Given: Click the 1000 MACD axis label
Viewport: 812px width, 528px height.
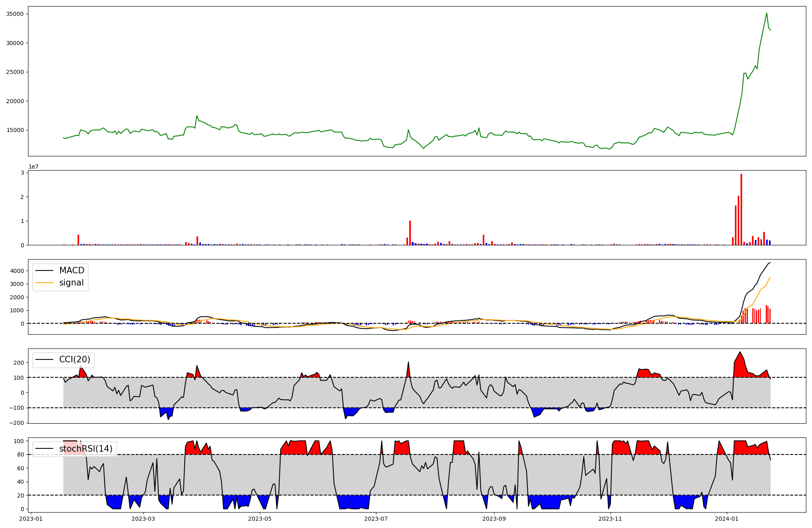Looking at the screenshot, I should (17, 310).
